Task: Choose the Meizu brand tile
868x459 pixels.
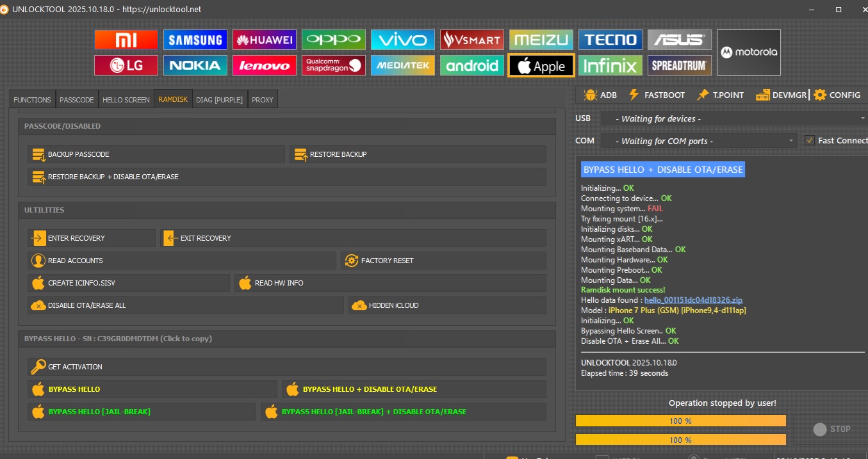Action: [541, 40]
